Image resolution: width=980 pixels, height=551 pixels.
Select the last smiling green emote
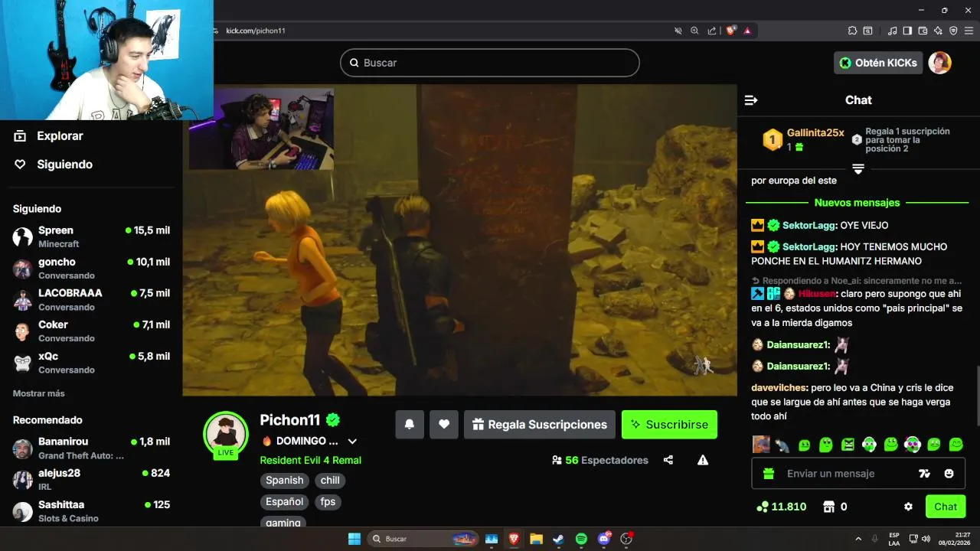pyautogui.click(x=956, y=444)
